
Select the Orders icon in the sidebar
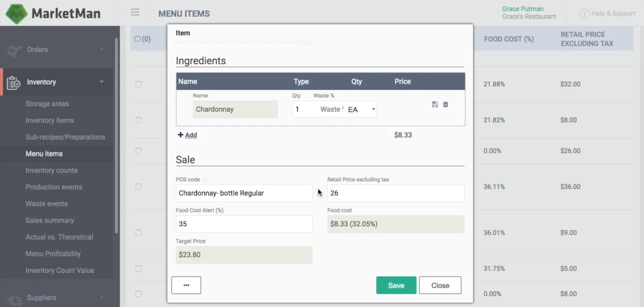point(14,49)
